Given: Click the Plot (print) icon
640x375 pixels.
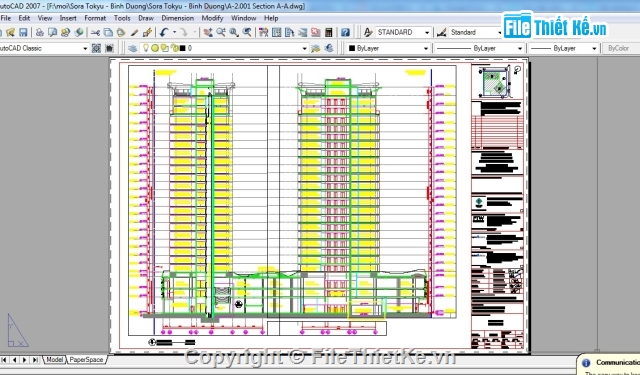Looking at the screenshot, I should coord(40,32).
